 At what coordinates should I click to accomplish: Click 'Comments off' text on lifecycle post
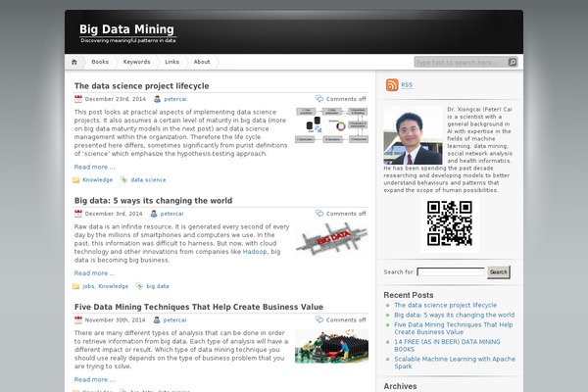pyautogui.click(x=346, y=99)
